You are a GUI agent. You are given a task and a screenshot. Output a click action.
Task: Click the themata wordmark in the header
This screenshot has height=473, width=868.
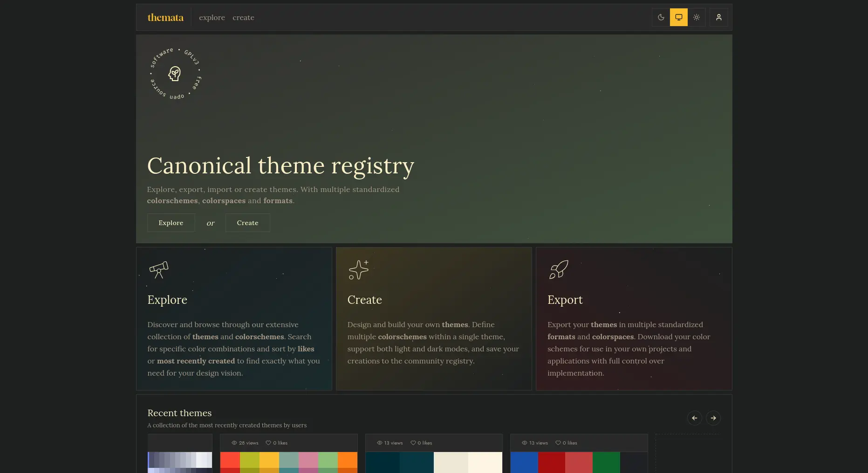click(x=165, y=17)
